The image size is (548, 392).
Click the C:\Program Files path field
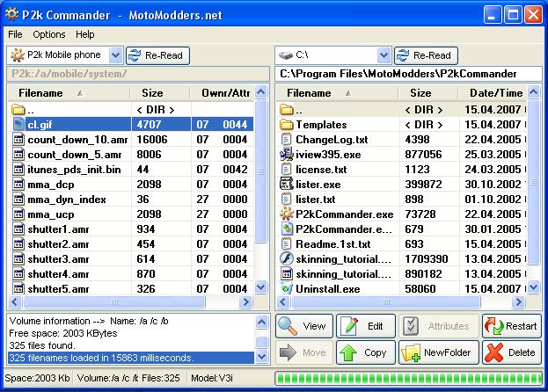(408, 74)
